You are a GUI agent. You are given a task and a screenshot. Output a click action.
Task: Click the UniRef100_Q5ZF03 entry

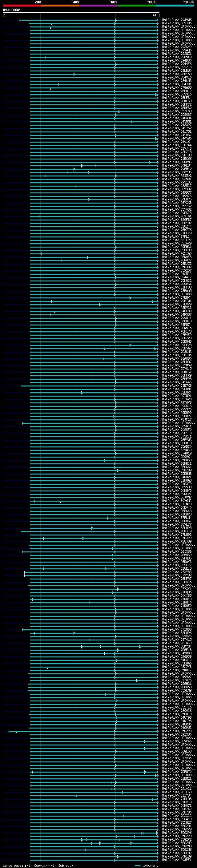tap(176, 111)
